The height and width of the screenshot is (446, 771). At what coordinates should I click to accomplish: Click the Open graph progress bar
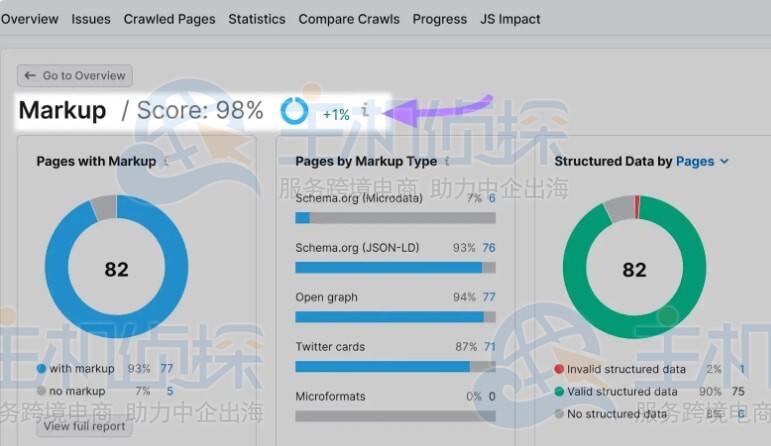[396, 316]
